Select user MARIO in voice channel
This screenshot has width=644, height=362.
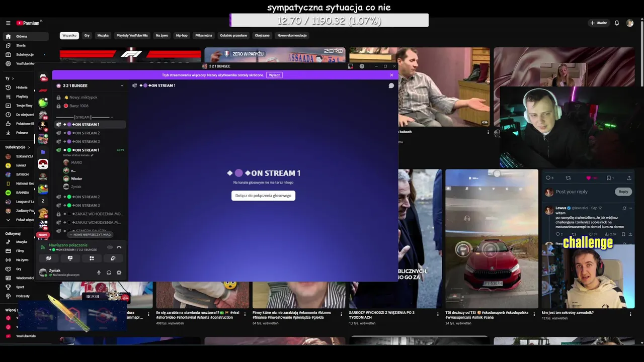coord(76,162)
